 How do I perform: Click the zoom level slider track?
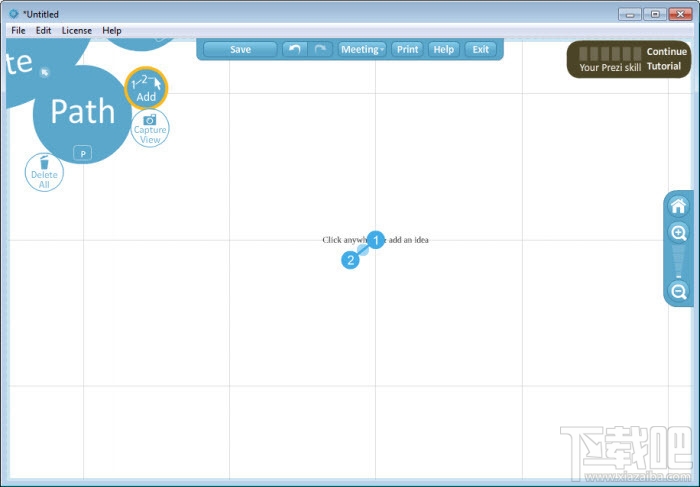(x=679, y=262)
